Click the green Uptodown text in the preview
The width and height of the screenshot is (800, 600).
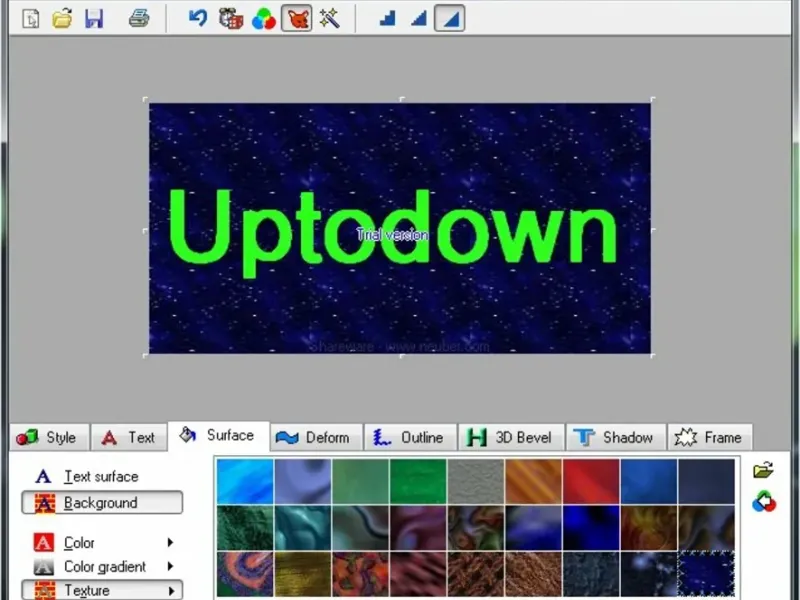click(393, 232)
